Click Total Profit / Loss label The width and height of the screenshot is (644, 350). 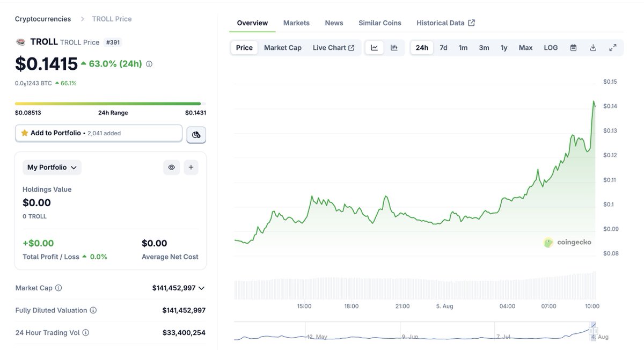click(x=51, y=257)
